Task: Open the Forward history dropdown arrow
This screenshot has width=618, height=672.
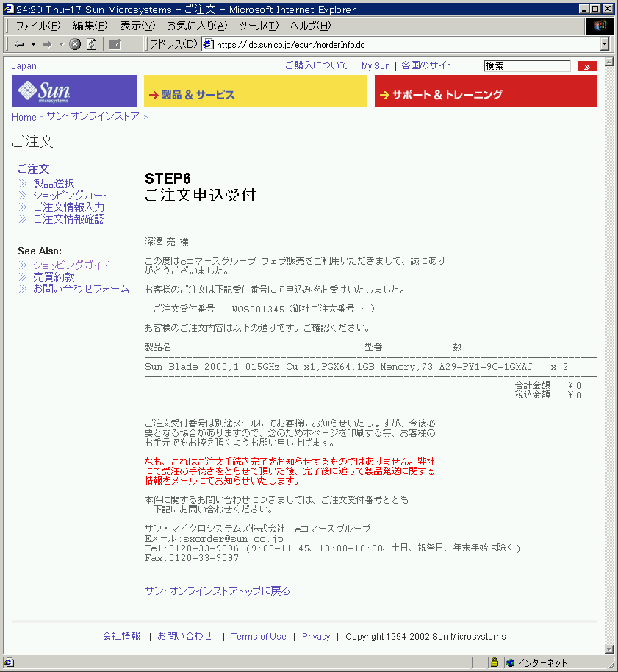Action: coord(61,44)
